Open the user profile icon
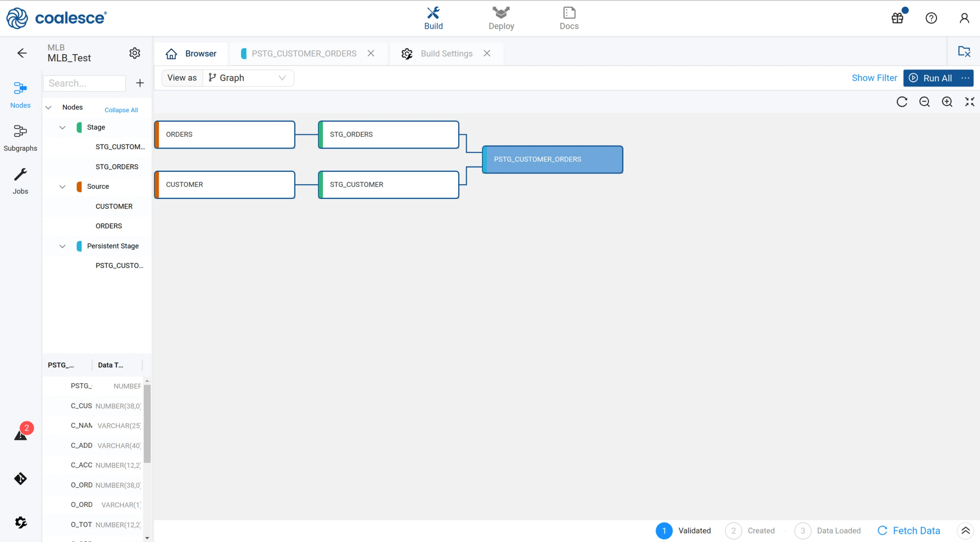 coord(964,18)
